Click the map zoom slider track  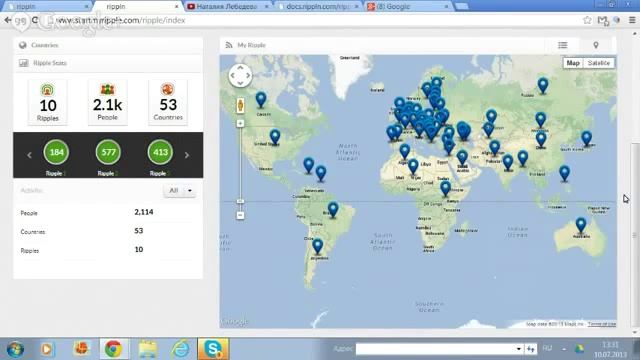(240, 163)
